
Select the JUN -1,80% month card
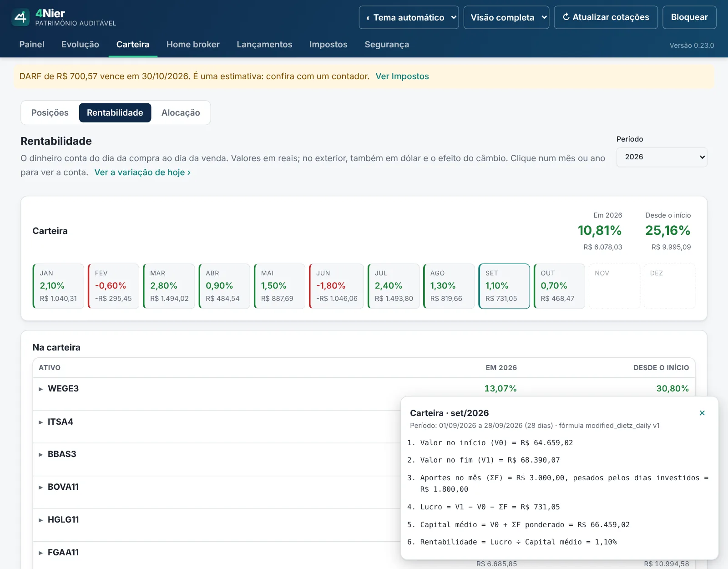[x=336, y=286]
